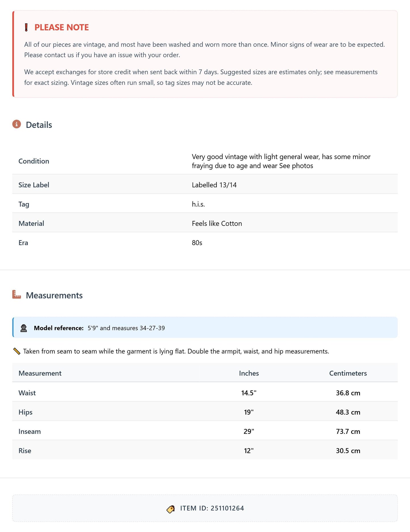Screen dimensions: 410x532
Task: Select the Rise 12" value
Action: (x=249, y=451)
